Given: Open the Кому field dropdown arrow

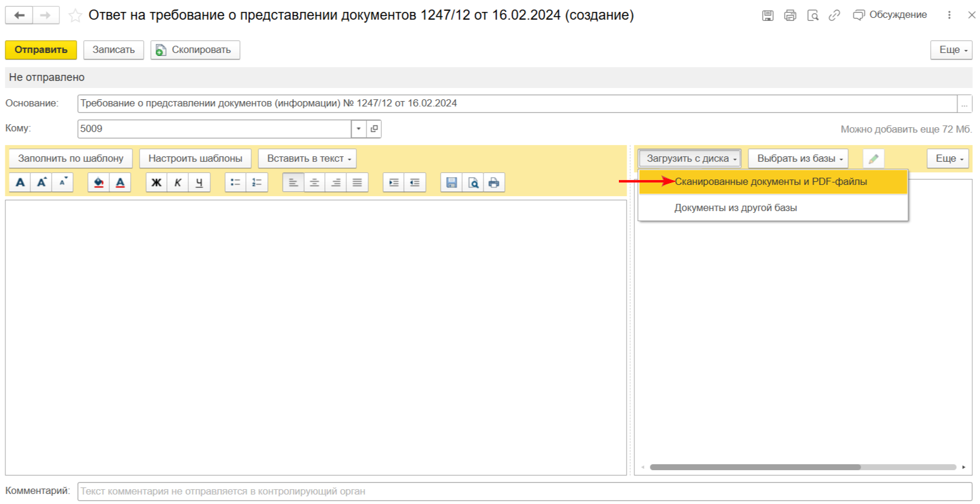Looking at the screenshot, I should (x=359, y=129).
